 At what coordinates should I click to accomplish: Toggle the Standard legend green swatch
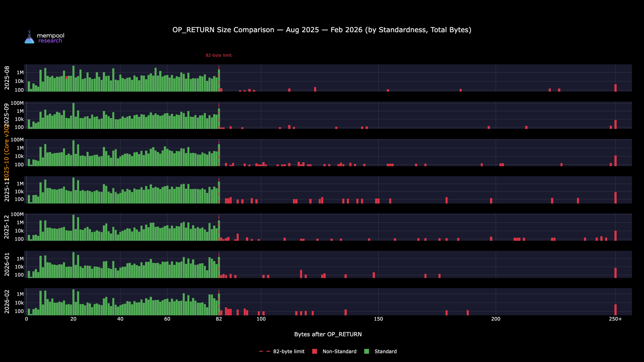[x=366, y=351]
